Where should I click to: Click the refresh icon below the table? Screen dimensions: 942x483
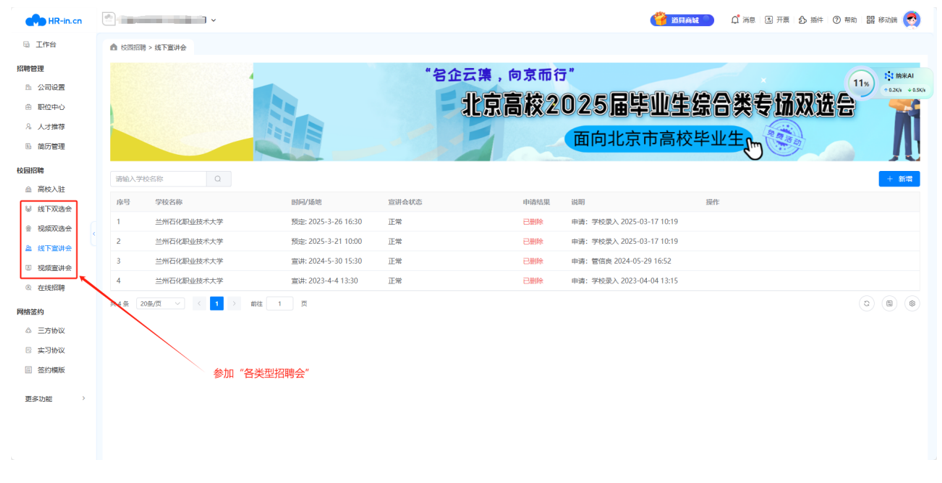coord(866,303)
